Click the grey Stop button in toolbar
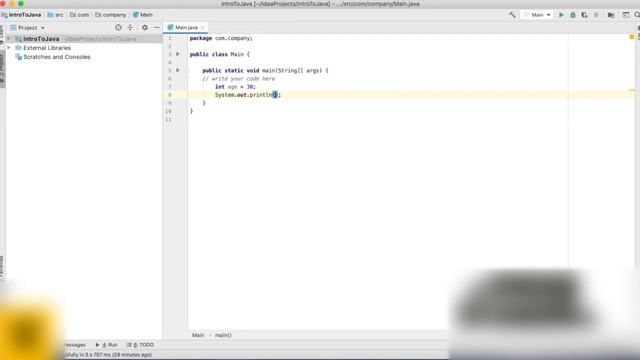Viewport: 640px width, 360px height. 596,15
